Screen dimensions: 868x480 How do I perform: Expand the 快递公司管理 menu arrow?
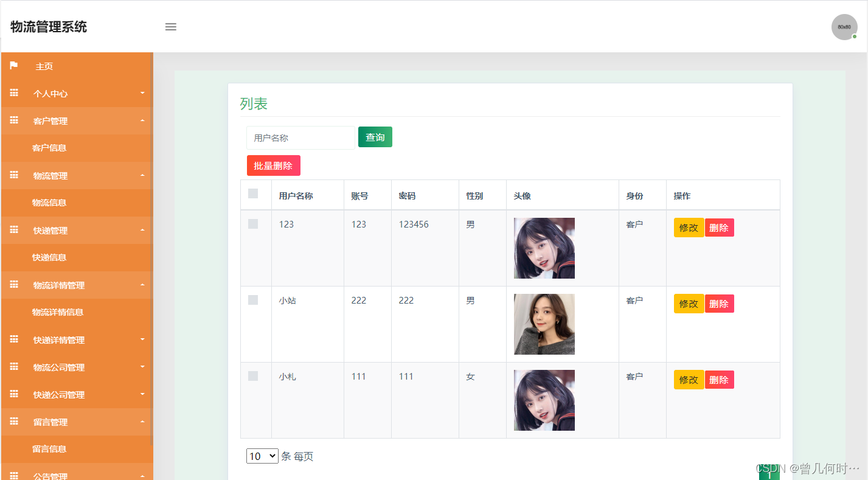click(142, 394)
